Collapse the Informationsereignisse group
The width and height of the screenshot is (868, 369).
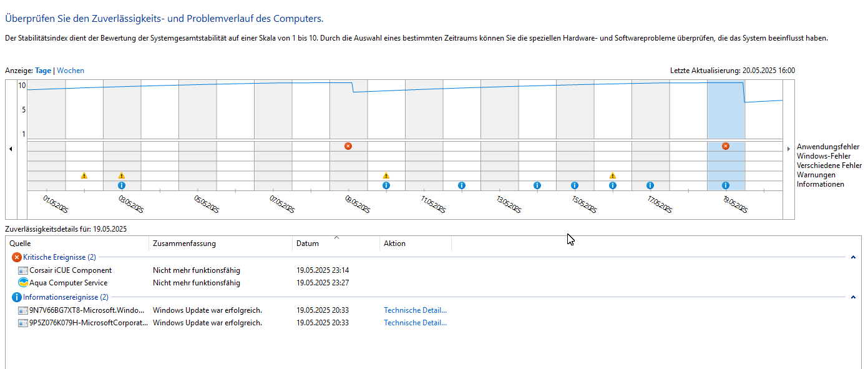[x=853, y=297]
